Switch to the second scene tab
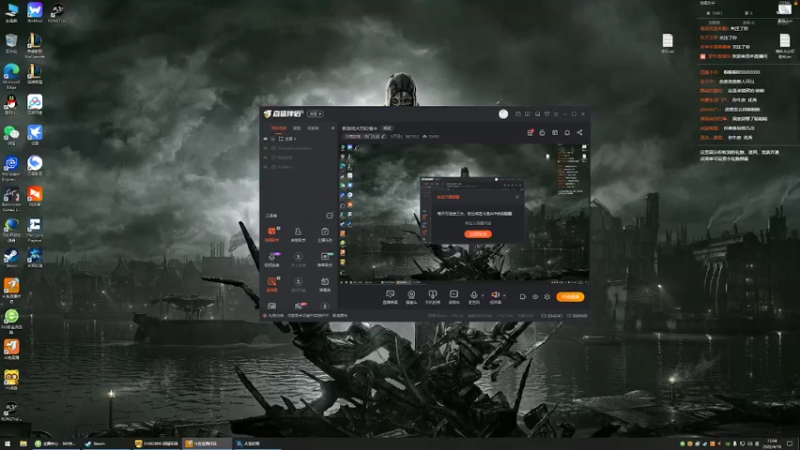The width and height of the screenshot is (800, 450). (x=296, y=128)
